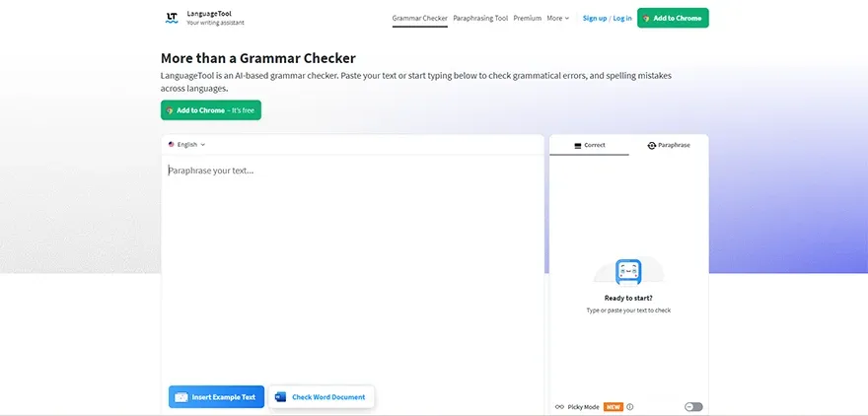Click the Your writing assistant tagline

[x=215, y=23]
